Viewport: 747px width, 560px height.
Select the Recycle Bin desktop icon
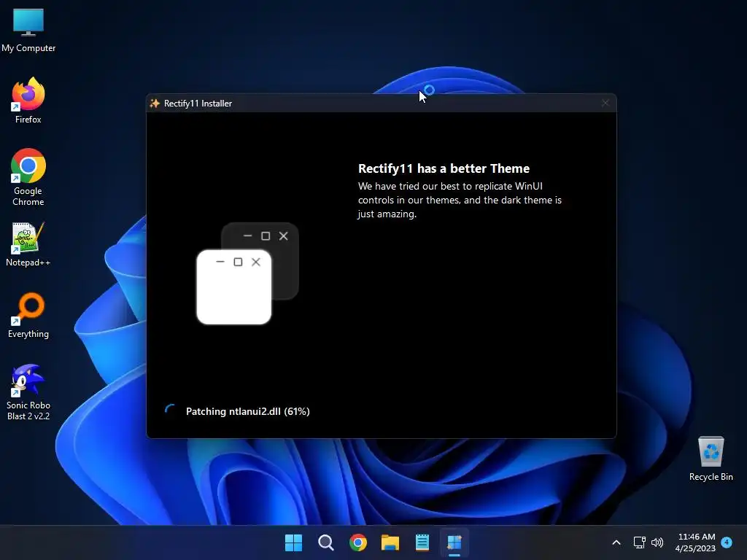[x=711, y=458]
